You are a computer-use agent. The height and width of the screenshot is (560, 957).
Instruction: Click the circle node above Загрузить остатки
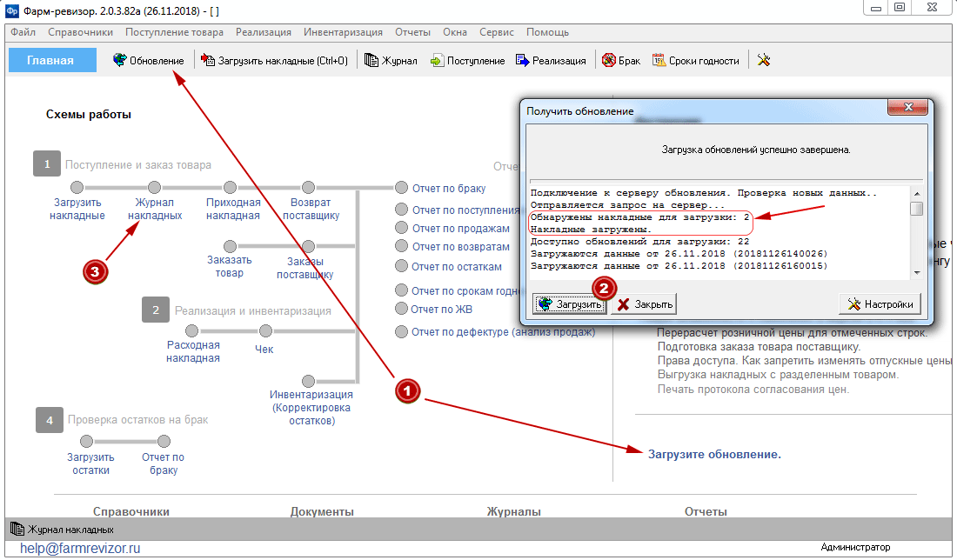click(x=87, y=441)
